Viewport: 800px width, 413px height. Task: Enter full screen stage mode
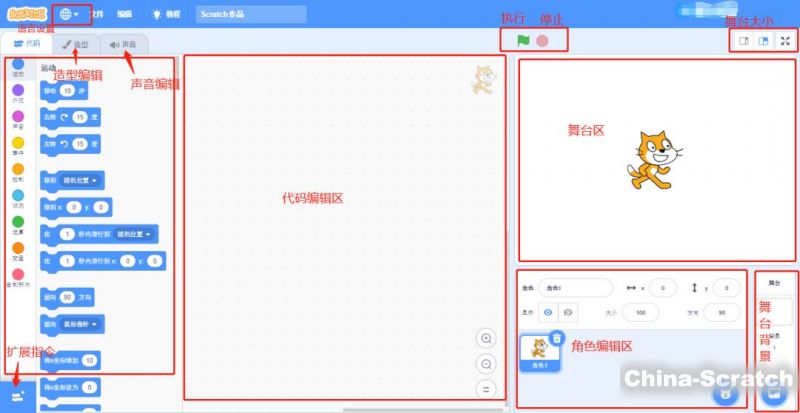tap(785, 41)
